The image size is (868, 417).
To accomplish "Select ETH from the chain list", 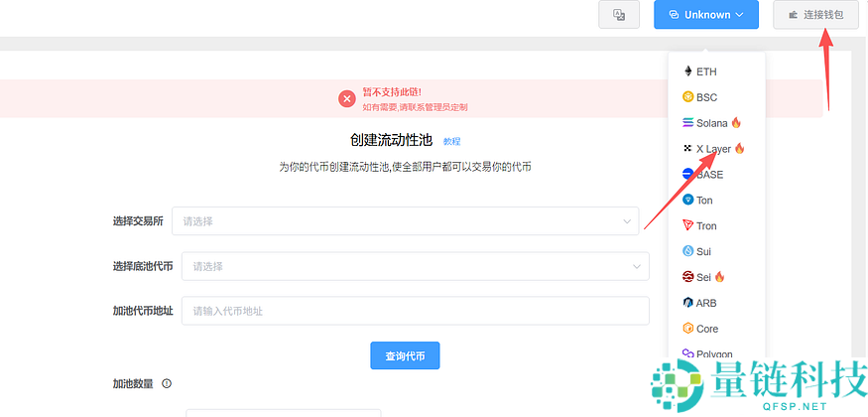I will pyautogui.click(x=716, y=71).
